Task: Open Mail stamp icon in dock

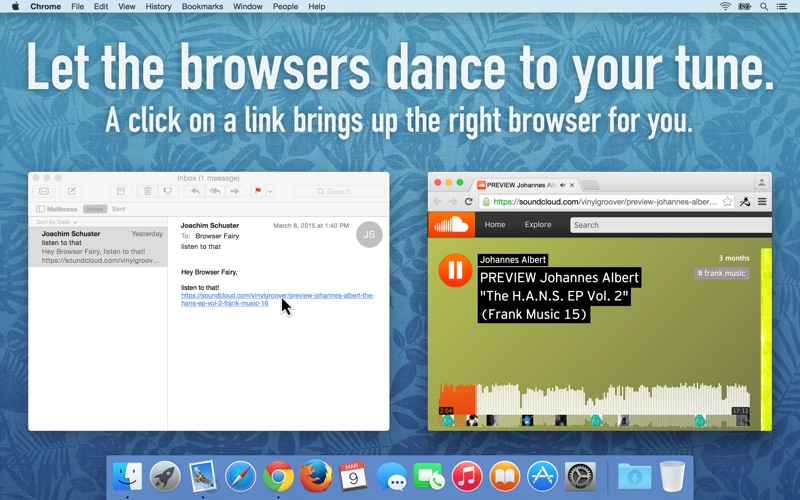Action: [203, 477]
